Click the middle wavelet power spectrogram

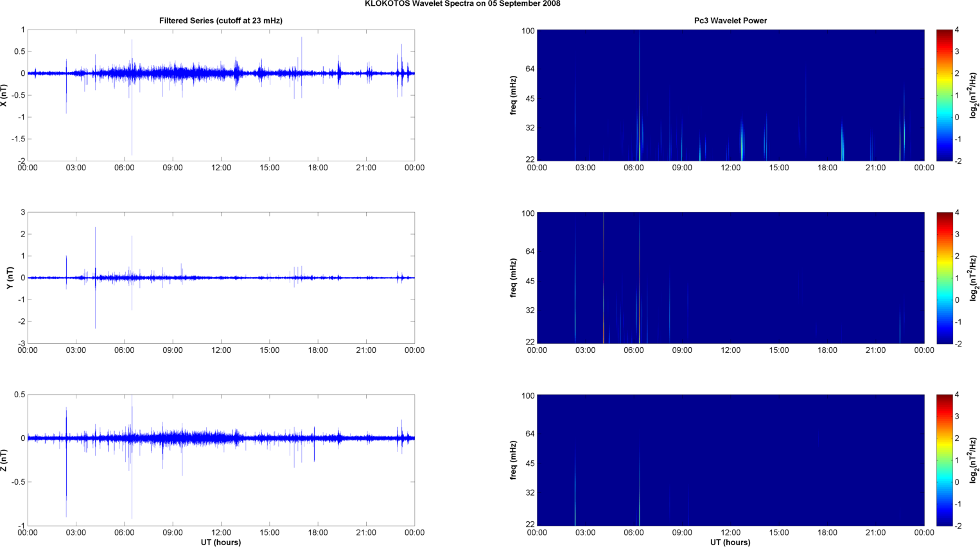tap(730, 278)
